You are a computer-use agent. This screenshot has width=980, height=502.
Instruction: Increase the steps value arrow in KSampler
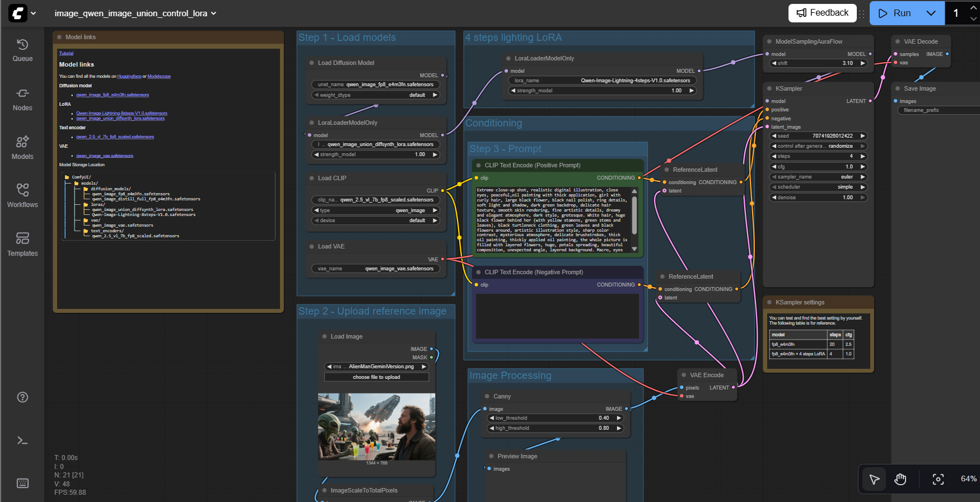863,156
